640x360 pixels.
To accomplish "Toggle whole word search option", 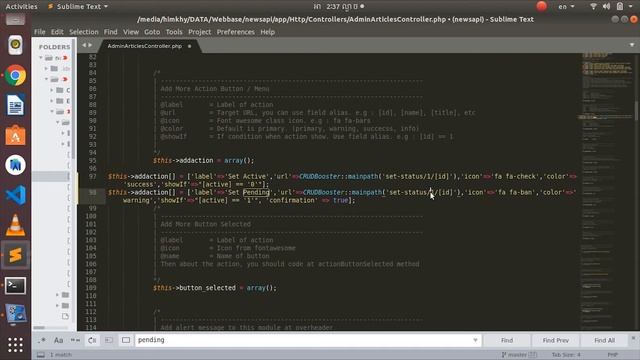I will pos(75,340).
